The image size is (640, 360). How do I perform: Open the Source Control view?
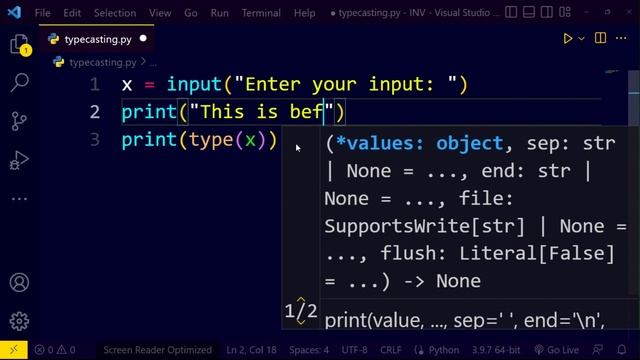(19, 121)
